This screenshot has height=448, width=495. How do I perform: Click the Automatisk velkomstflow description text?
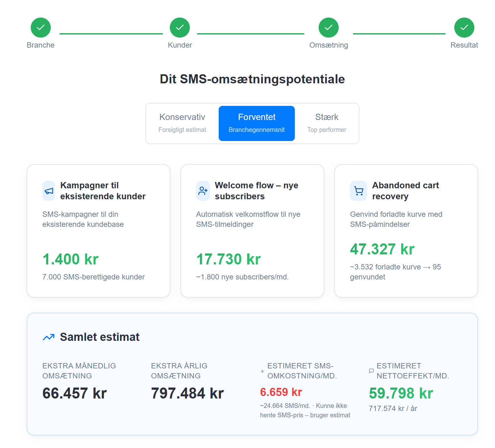point(248,219)
